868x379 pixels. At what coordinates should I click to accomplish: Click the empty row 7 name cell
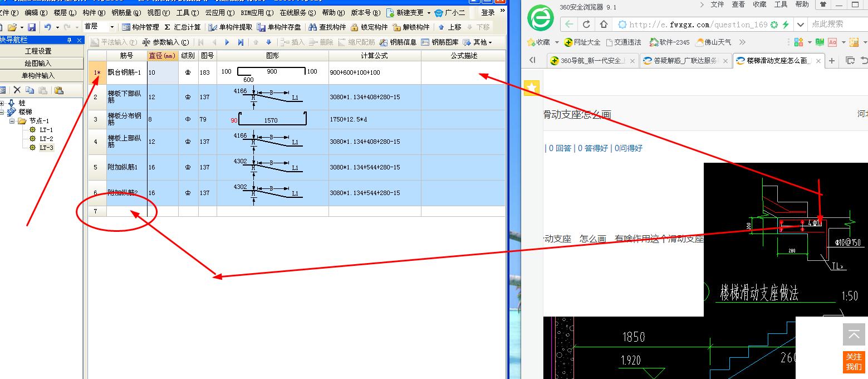(x=127, y=211)
